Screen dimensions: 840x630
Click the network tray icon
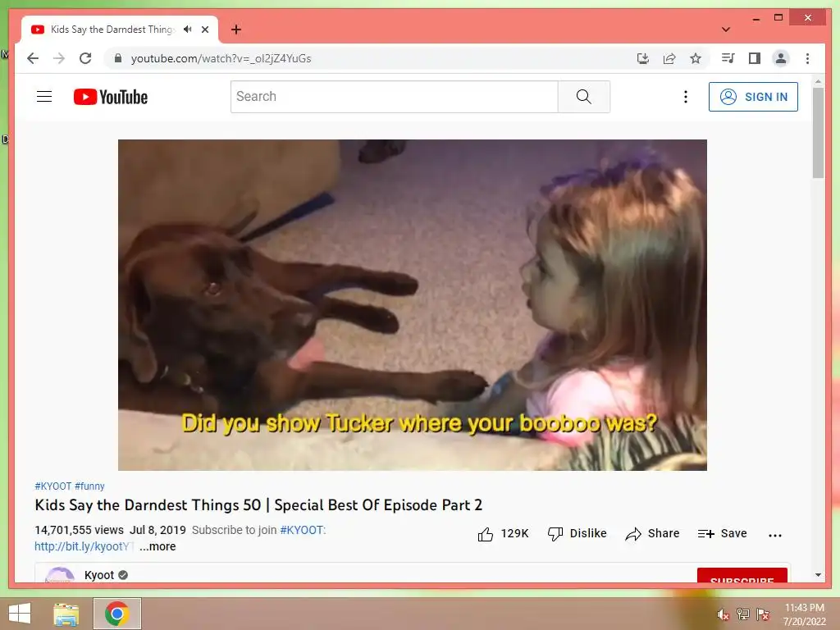[x=743, y=614]
